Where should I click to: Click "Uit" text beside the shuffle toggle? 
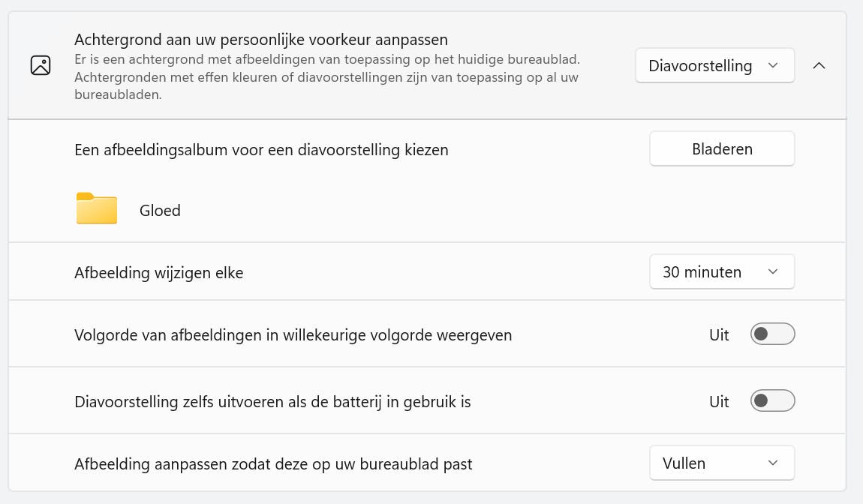tap(719, 334)
